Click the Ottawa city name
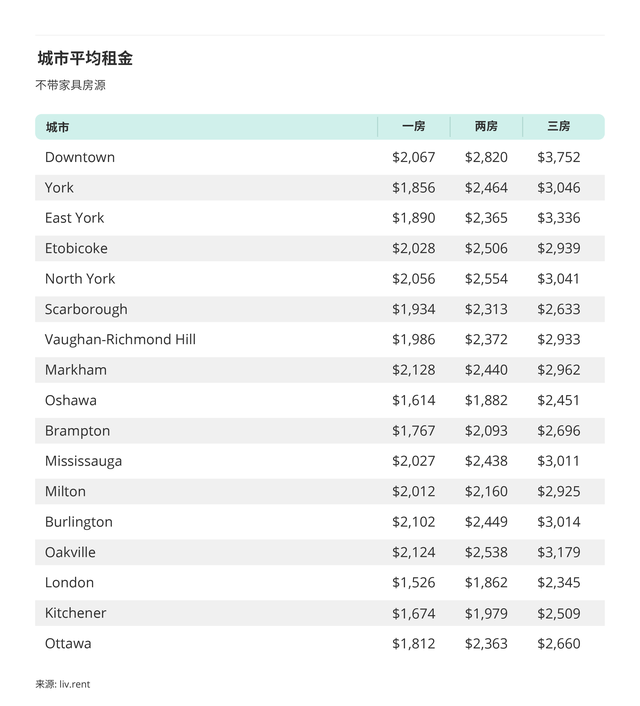The width and height of the screenshot is (640, 706). pos(68,643)
